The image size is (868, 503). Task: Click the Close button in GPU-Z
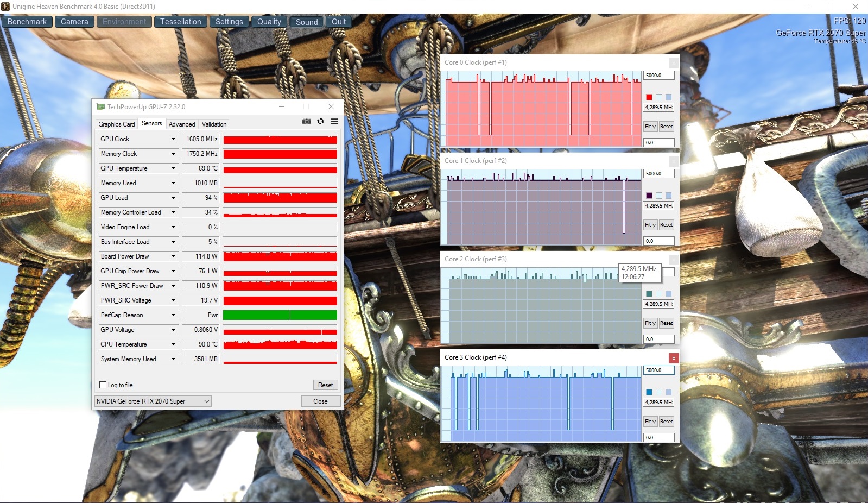click(x=320, y=401)
